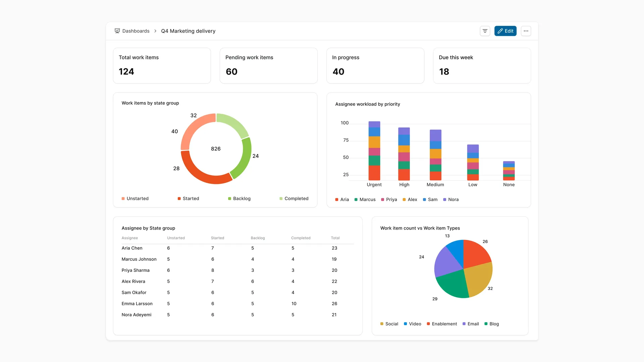This screenshot has height=362, width=644.
Task: Click the Medium priority stacked bar
Action: [435, 155]
